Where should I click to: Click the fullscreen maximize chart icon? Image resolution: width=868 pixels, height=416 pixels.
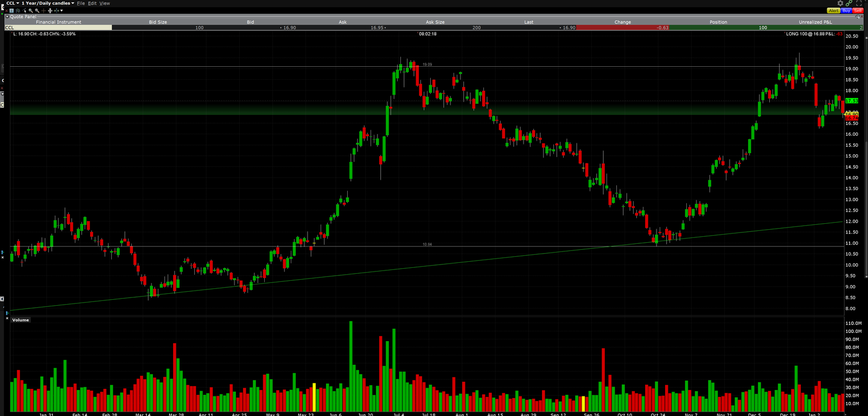[x=859, y=3]
